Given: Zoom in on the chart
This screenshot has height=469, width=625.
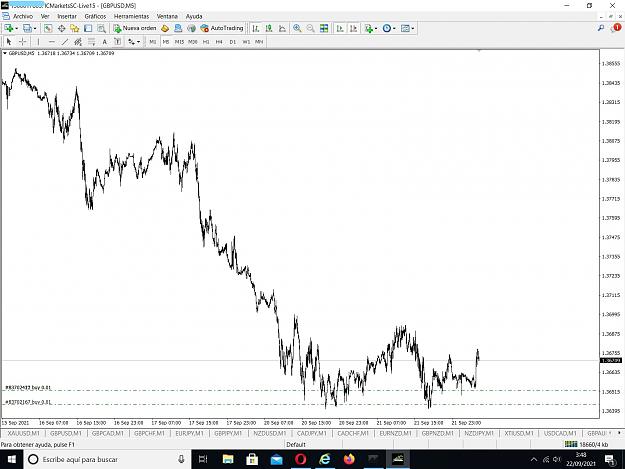Looking at the screenshot, I should click(x=297, y=28).
